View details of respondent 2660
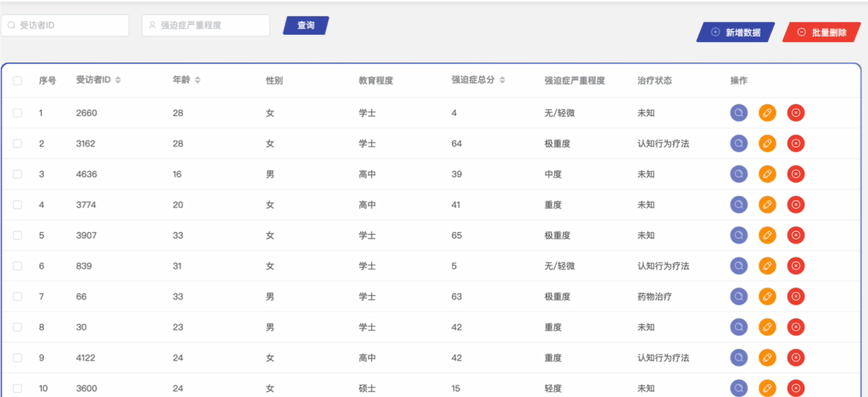Viewport: 868px width, 397px height. pos(739,113)
